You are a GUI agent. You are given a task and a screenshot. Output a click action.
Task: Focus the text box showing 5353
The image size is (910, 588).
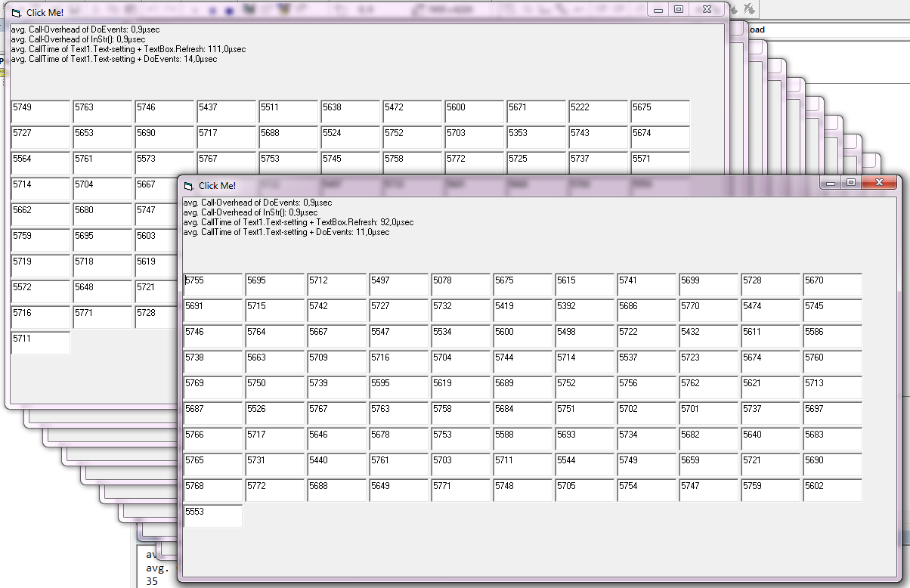(x=536, y=138)
